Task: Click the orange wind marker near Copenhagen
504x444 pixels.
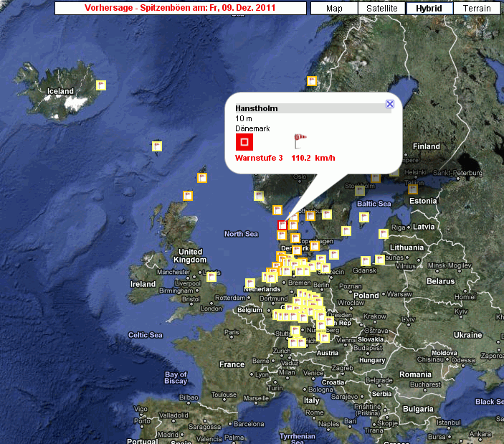Action: coord(314,246)
